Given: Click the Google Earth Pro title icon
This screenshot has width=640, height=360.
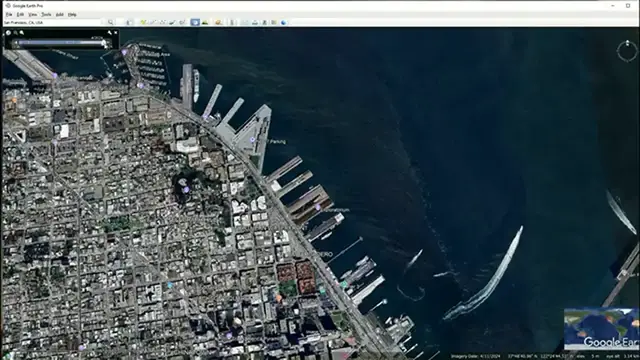Looking at the screenshot, I should pyautogui.click(x=8, y=5).
